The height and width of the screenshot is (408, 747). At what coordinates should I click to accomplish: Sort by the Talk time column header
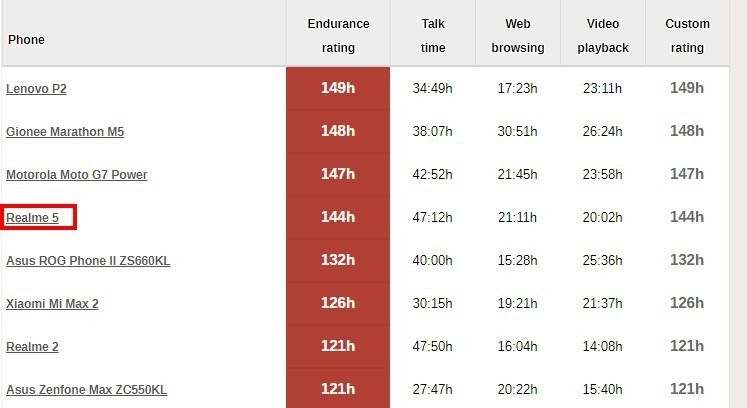[433, 35]
